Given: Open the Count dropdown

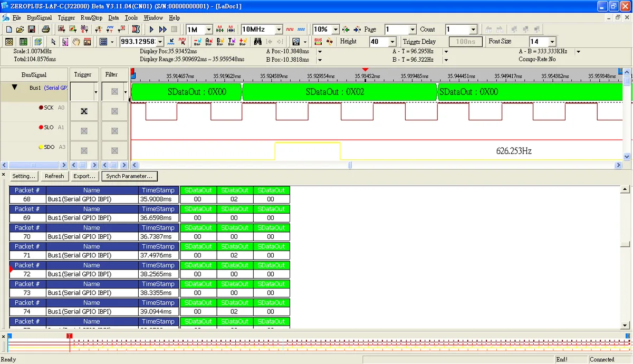Looking at the screenshot, I should point(473,30).
